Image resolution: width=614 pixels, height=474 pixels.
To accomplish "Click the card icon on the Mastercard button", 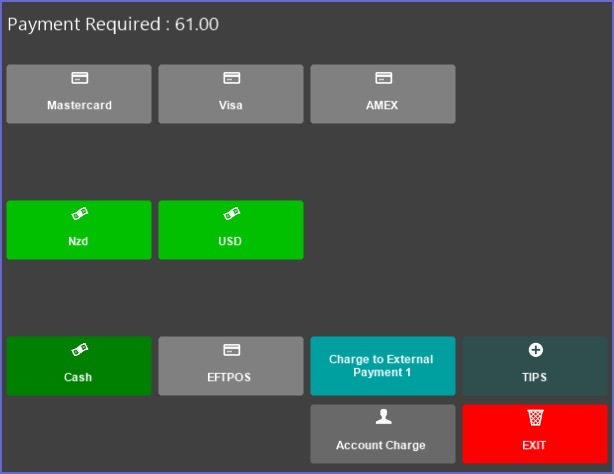I will [79, 78].
